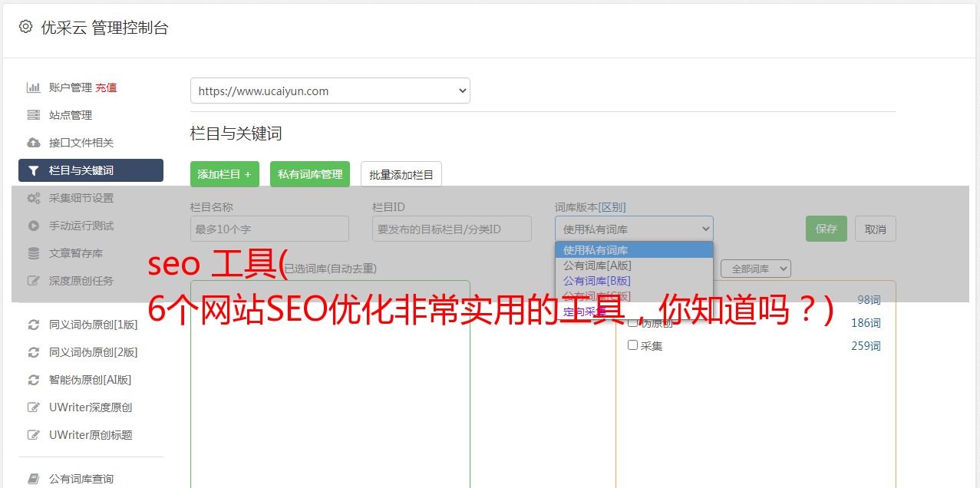Click the 186词 count link
This screenshot has width=980, height=488.
(x=866, y=323)
